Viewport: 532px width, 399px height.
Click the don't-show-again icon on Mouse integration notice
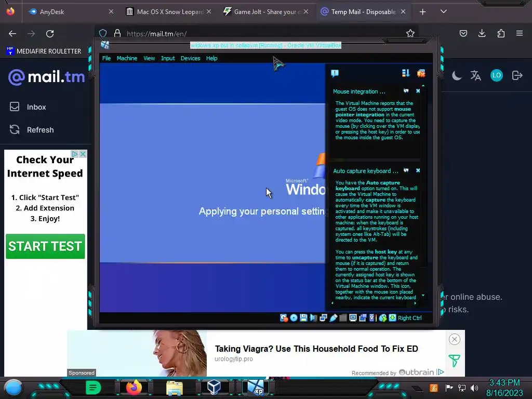406,91
